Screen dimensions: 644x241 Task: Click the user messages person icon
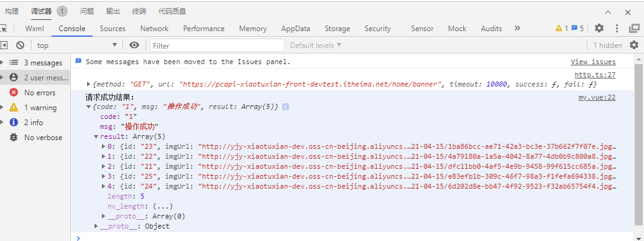click(x=14, y=77)
